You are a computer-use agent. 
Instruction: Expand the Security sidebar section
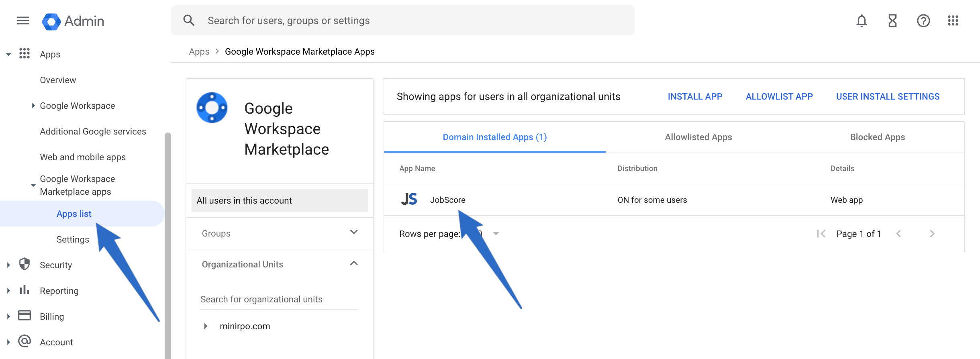click(8, 265)
